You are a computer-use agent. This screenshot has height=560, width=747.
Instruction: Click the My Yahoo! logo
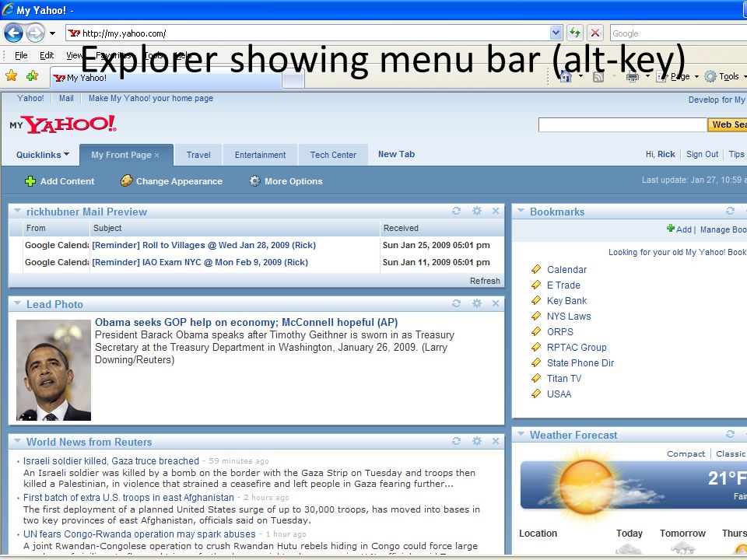tap(63, 124)
